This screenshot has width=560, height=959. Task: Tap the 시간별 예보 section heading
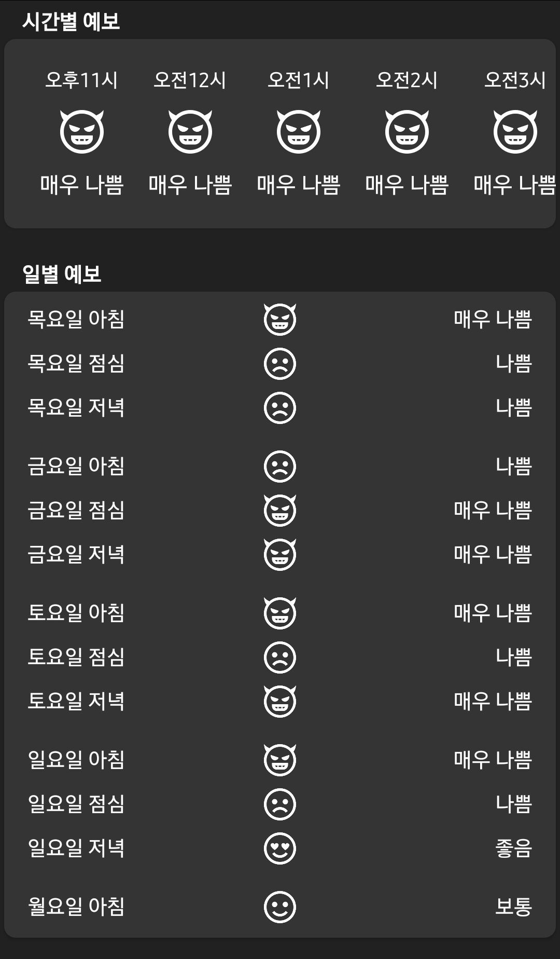(x=71, y=22)
